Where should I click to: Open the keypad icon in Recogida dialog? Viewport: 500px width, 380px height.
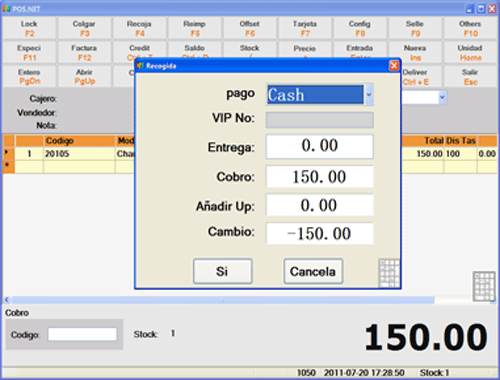pos(389,273)
